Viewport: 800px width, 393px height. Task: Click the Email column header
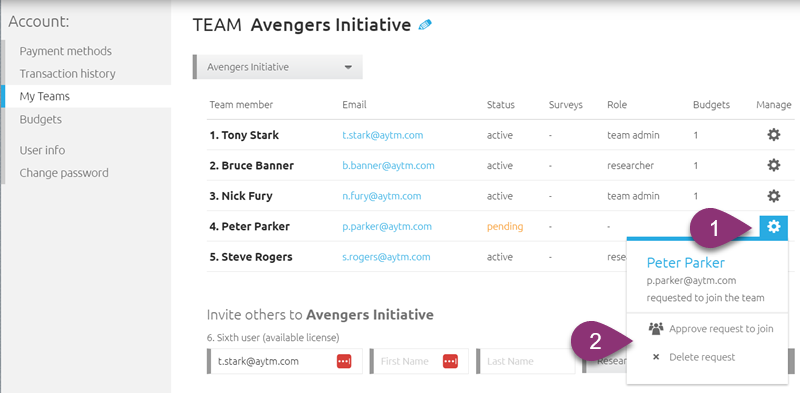[354, 105]
